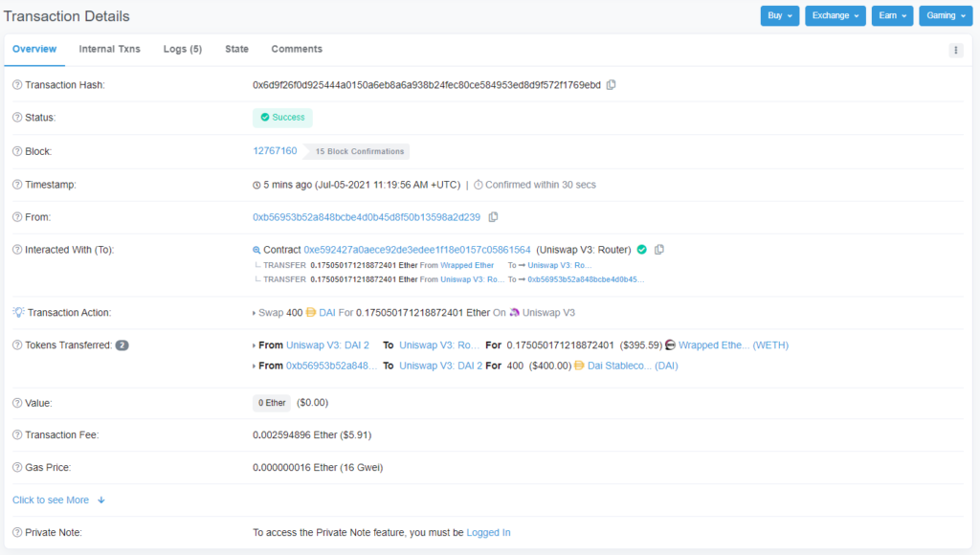Click the Wrapped Ether token icon
Viewport: 980px width, 555px height.
point(670,345)
